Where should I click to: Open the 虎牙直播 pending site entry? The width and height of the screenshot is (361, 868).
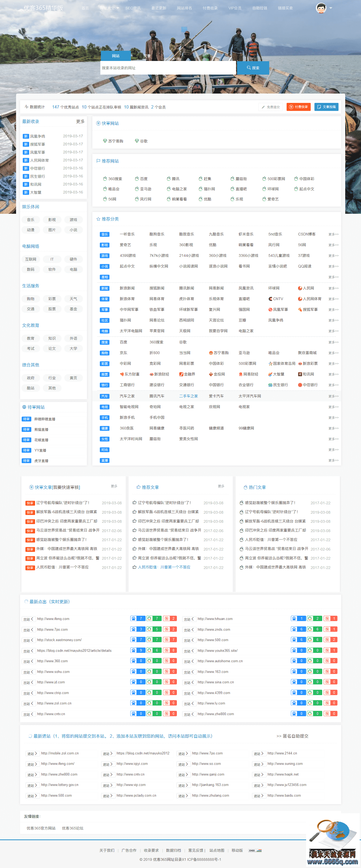coord(41,461)
